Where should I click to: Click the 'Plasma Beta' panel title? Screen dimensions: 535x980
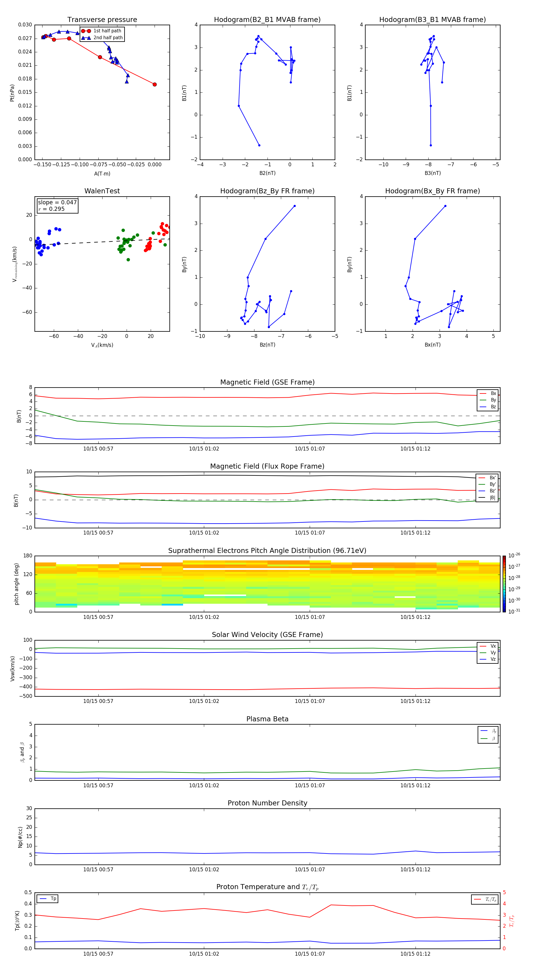[267, 719]
